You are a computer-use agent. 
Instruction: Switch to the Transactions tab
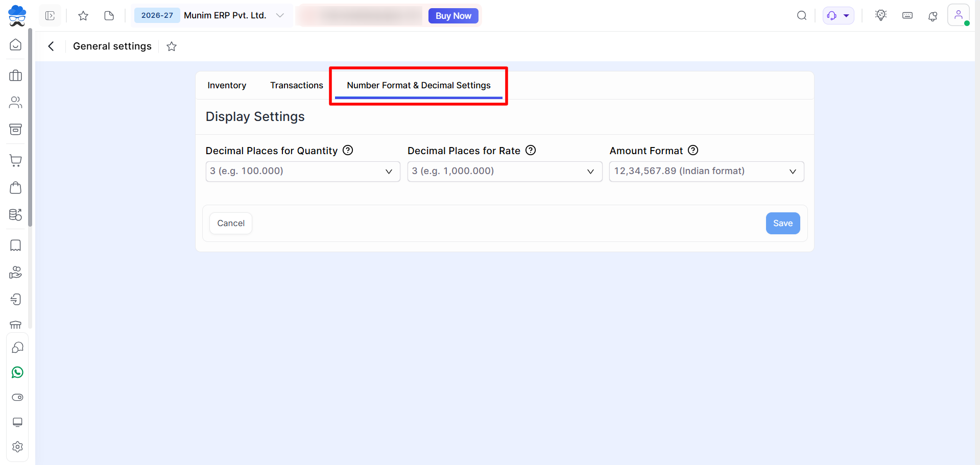pos(297,85)
